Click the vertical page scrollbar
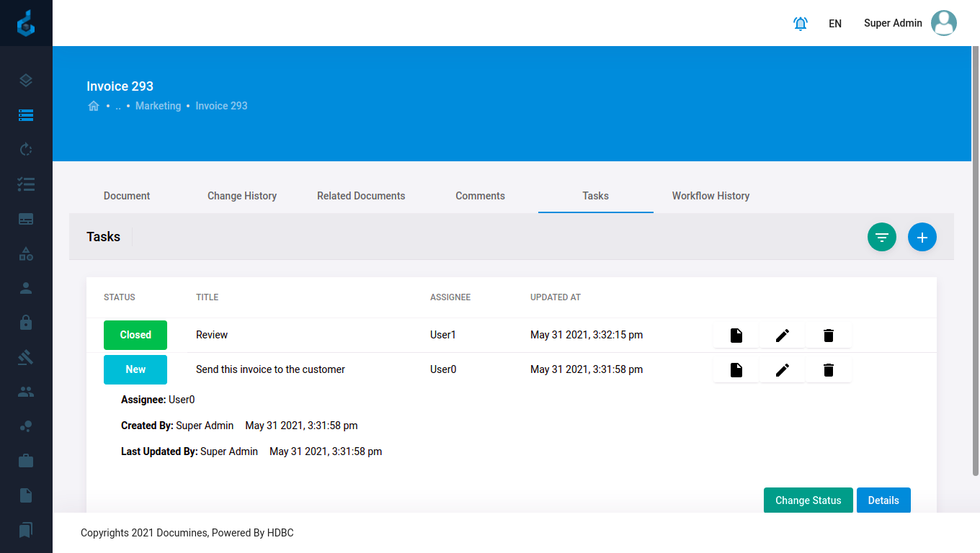The height and width of the screenshot is (553, 980). (x=976, y=259)
